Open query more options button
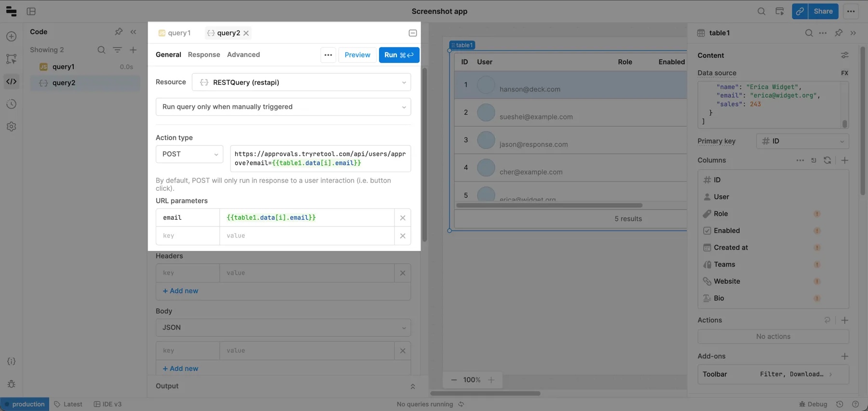The image size is (868, 411). (328, 55)
